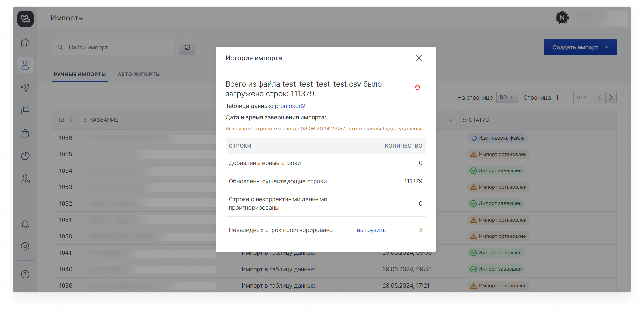Screen dimensions: 644x312
Task: Click Импорт остановлен status of row 1050
Action: click(x=498, y=236)
